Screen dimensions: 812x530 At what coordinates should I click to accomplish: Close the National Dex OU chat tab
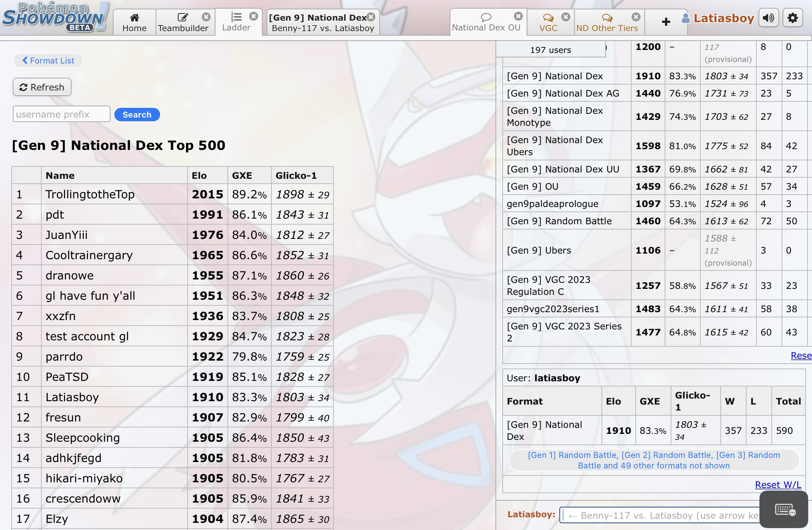coord(518,16)
